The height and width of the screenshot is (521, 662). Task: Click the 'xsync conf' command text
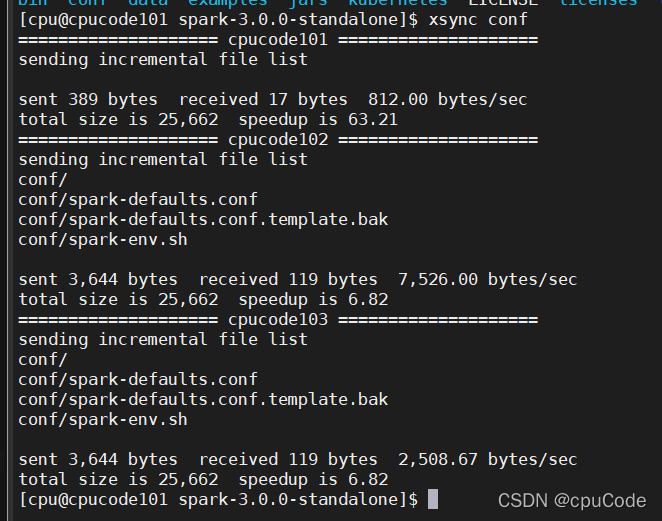click(478, 19)
